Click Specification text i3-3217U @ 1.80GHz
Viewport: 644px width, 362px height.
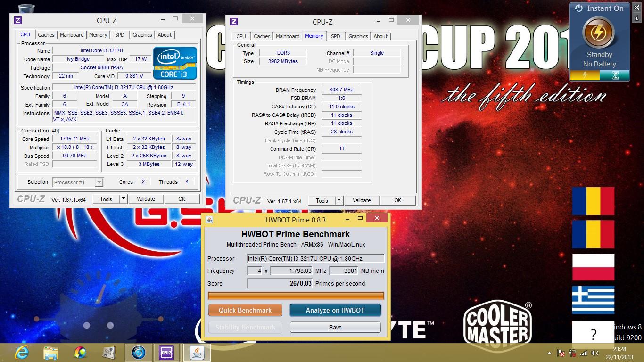coord(124,88)
